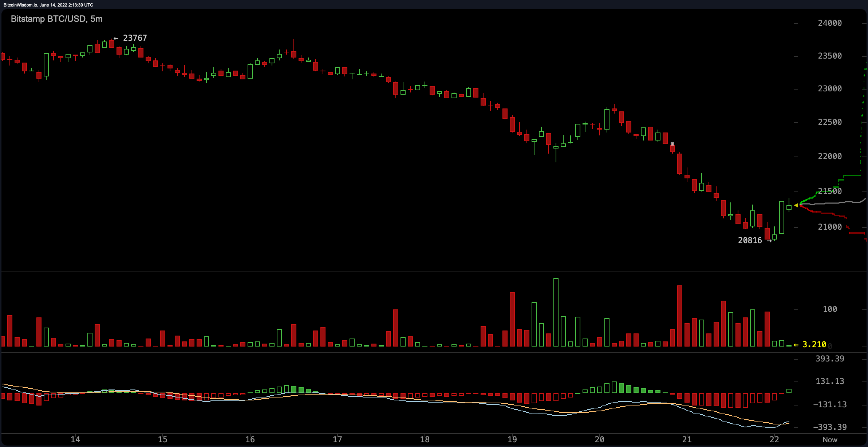This screenshot has height=447, width=868.
Task: Click the large green candle rising from 20900 to 21400
Action: tap(782, 217)
